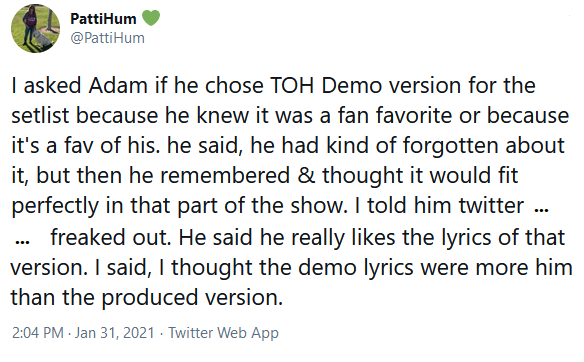The image size is (584, 362).
Task: Click the green heart emoji beside PattiHum
Action: point(151,18)
